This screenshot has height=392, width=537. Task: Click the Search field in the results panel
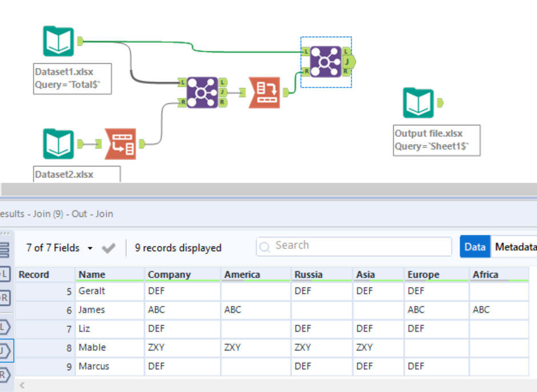click(354, 246)
